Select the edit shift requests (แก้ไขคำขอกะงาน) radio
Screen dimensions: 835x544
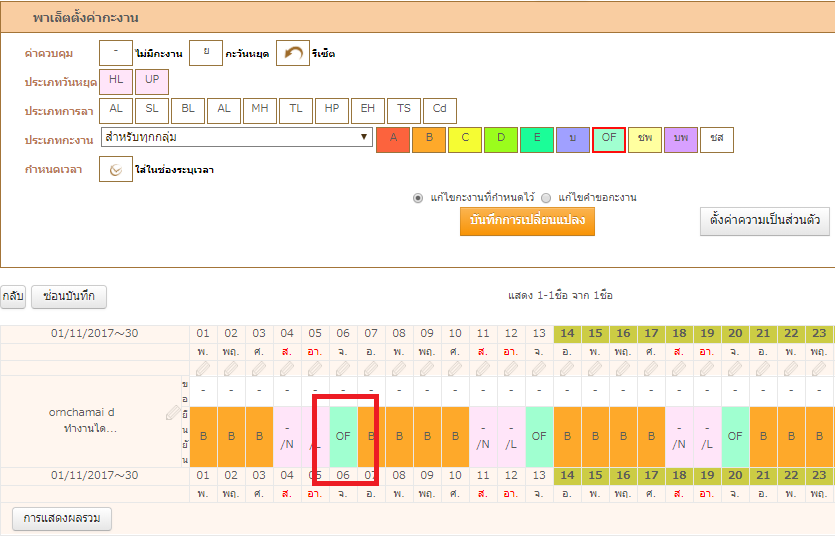[x=546, y=198]
